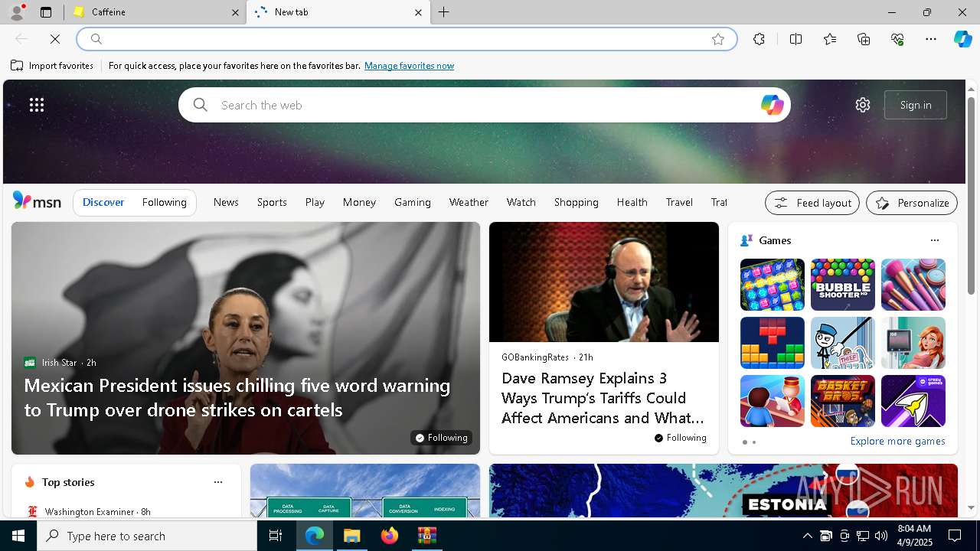Viewport: 980px width, 551px height.
Task: Open Copilot sidebar icon
Action: point(962,39)
